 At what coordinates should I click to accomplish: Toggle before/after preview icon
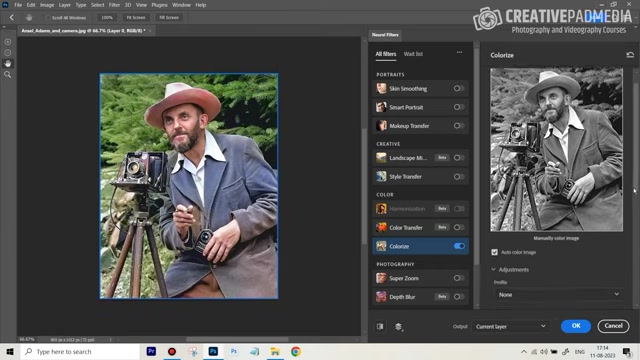(x=380, y=327)
